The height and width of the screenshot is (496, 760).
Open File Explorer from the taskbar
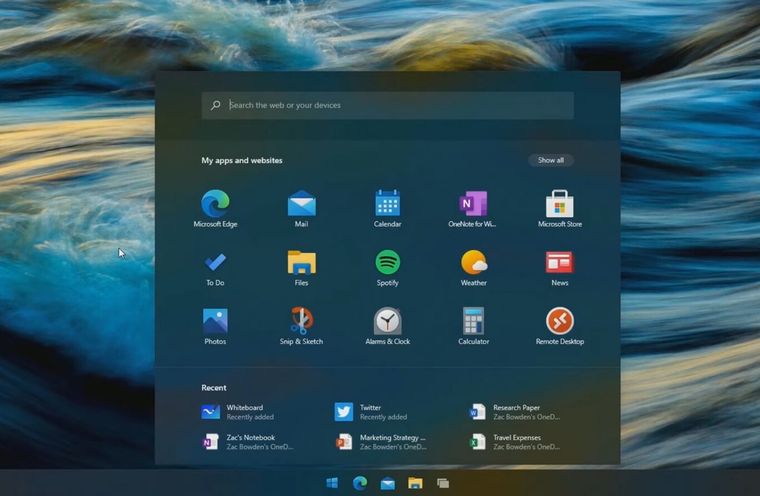pos(415,483)
